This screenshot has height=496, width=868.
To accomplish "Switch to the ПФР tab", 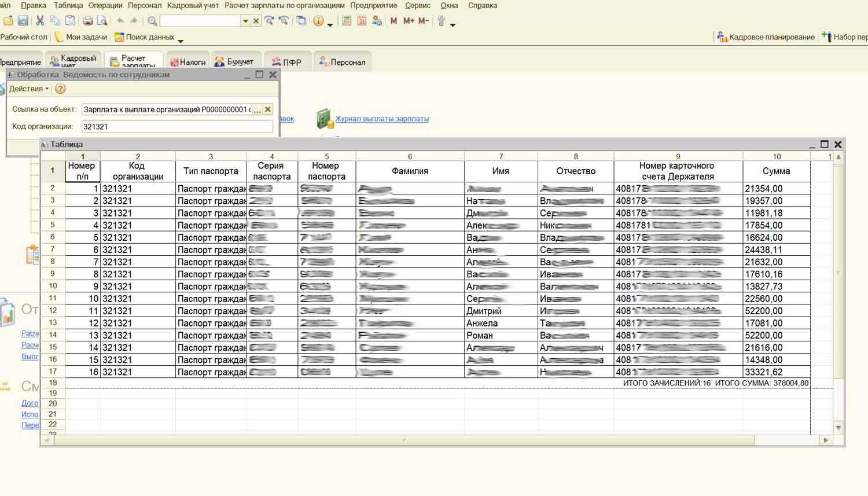I will (287, 62).
